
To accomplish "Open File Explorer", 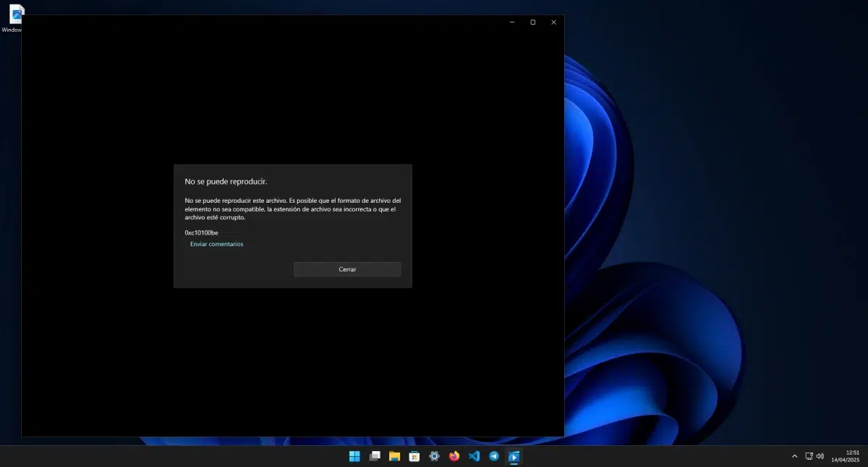I will tap(393, 456).
